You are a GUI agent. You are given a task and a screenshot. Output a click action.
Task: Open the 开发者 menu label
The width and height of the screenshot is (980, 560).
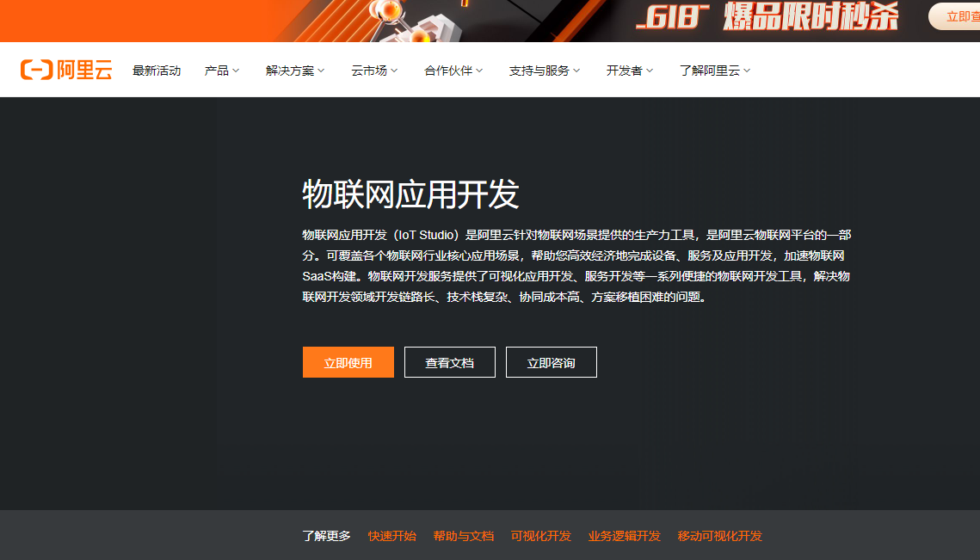coord(625,71)
